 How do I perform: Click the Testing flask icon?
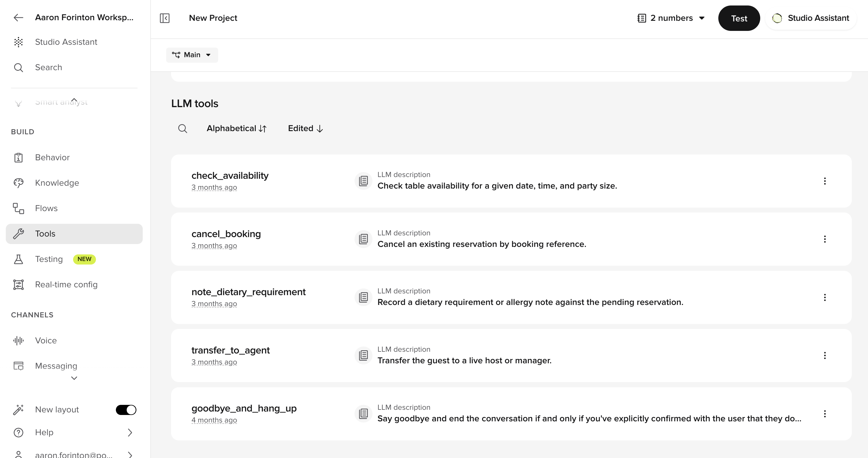(18, 259)
